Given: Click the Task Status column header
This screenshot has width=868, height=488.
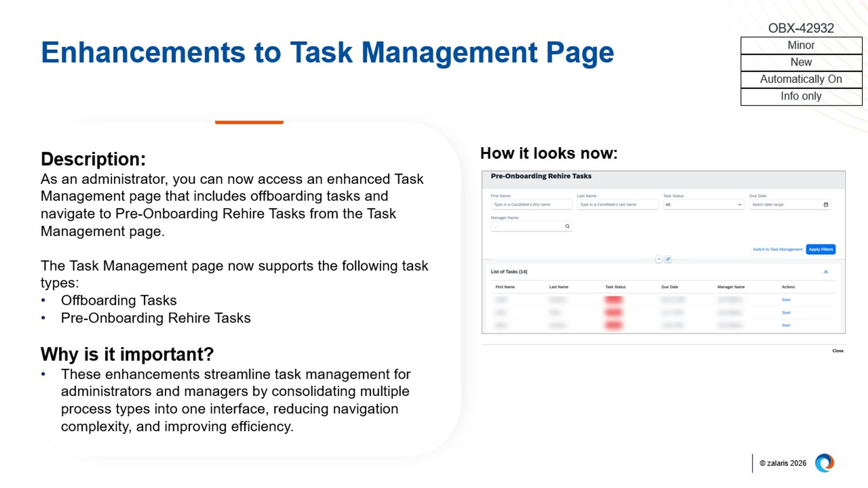Looking at the screenshot, I should pos(615,287).
